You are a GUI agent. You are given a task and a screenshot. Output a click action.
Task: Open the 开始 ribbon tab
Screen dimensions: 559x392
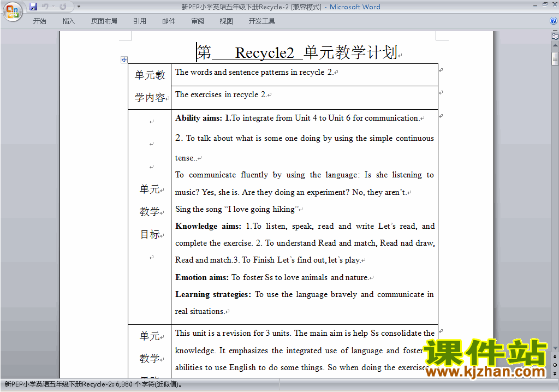[39, 21]
